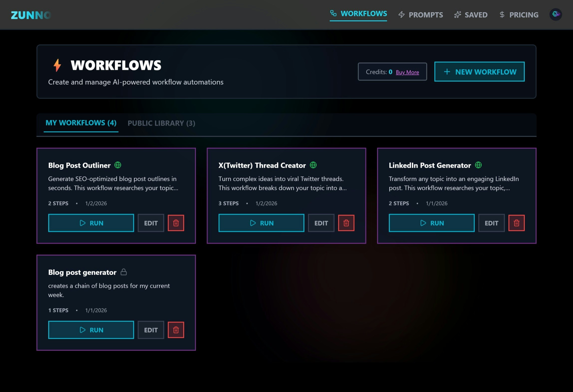Image resolution: width=573 pixels, height=392 pixels.
Task: Click the Buy More credits link
Action: click(x=407, y=72)
